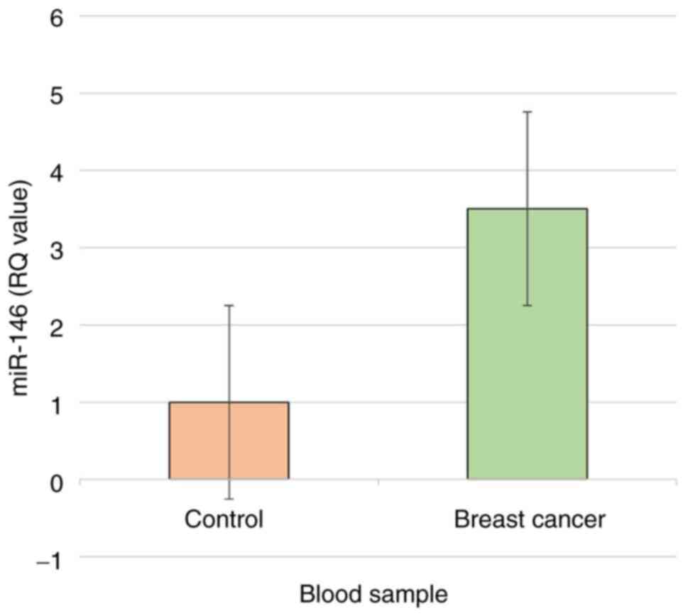Select bottom cap of Breast cancer error bar
Image resolution: width=688 pixels, height=616 pixels.
pos(527,305)
